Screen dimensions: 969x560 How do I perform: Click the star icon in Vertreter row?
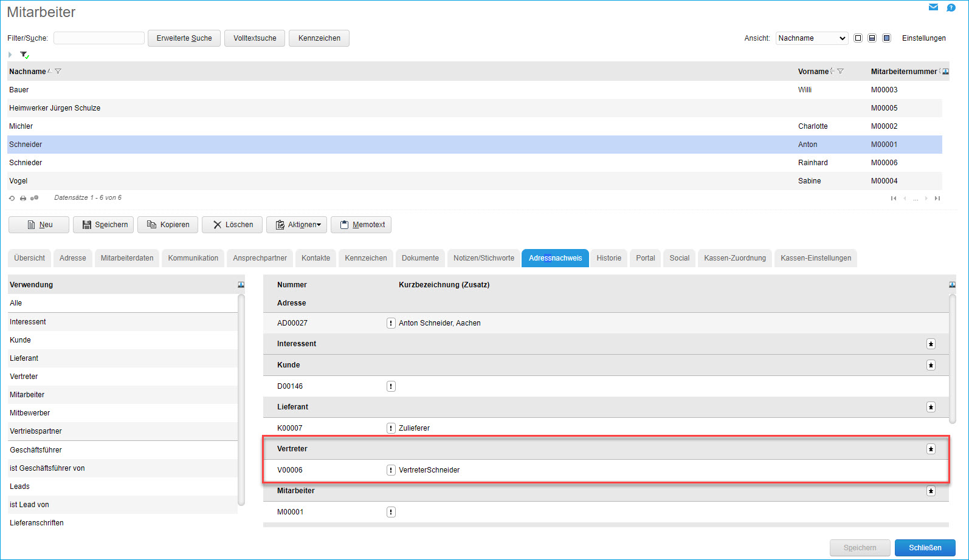[931, 449]
